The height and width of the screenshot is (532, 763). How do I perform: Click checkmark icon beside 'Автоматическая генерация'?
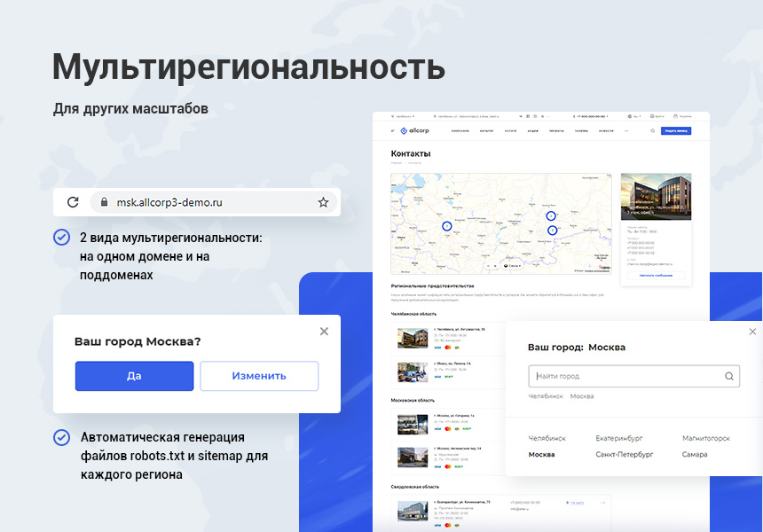(x=61, y=437)
